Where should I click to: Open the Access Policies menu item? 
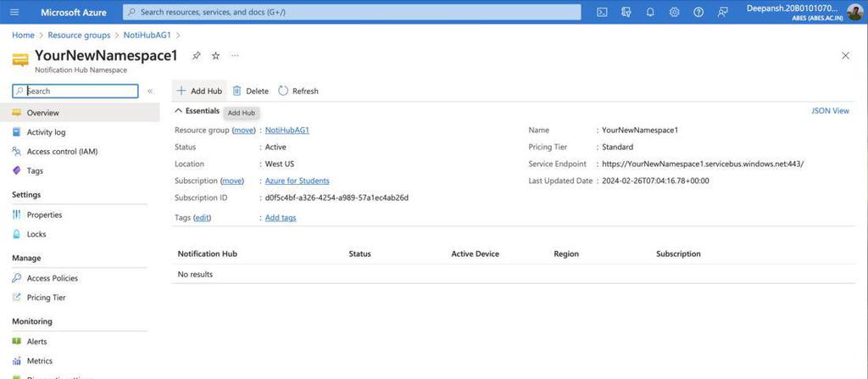80,278
